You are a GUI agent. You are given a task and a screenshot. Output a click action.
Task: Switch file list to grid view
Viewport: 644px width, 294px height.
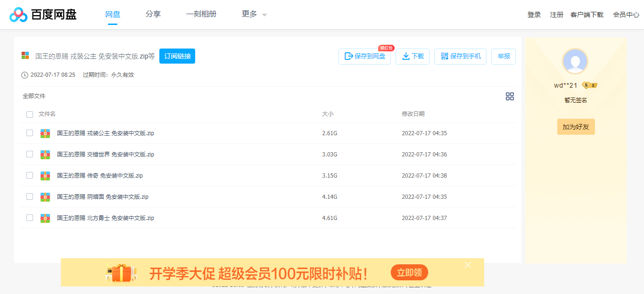click(x=510, y=96)
